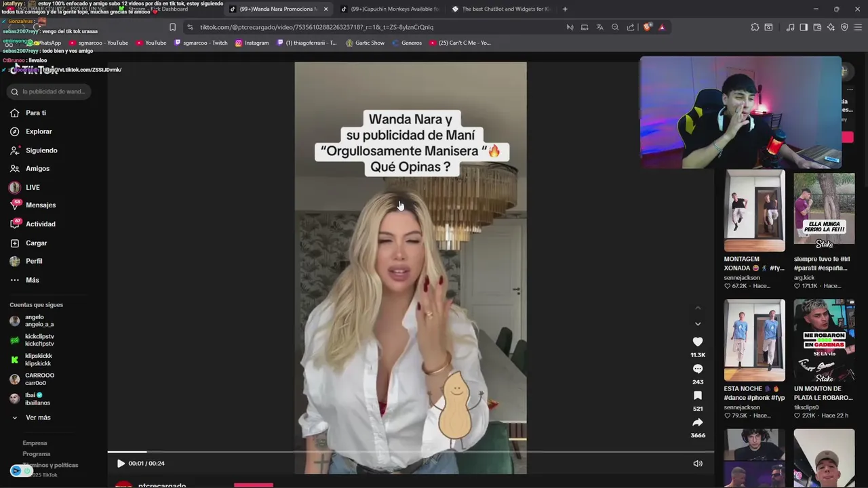Open the MONTAGEM XONADA video thumbnail
868x488 pixels.
tap(754, 211)
